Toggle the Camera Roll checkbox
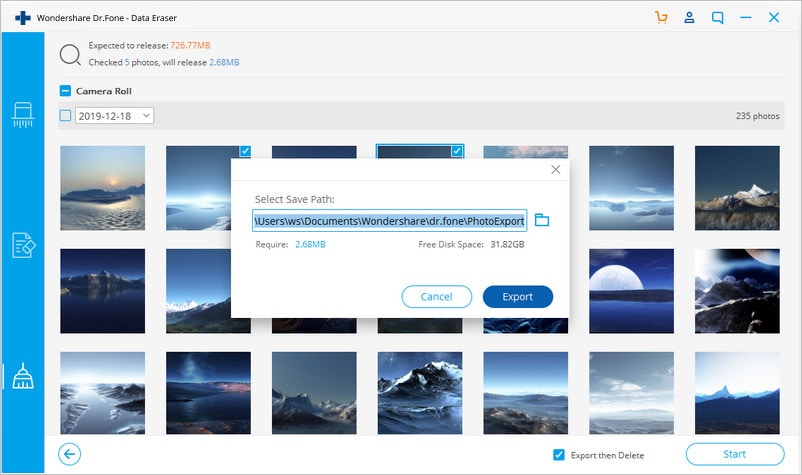The image size is (802, 475). click(65, 91)
